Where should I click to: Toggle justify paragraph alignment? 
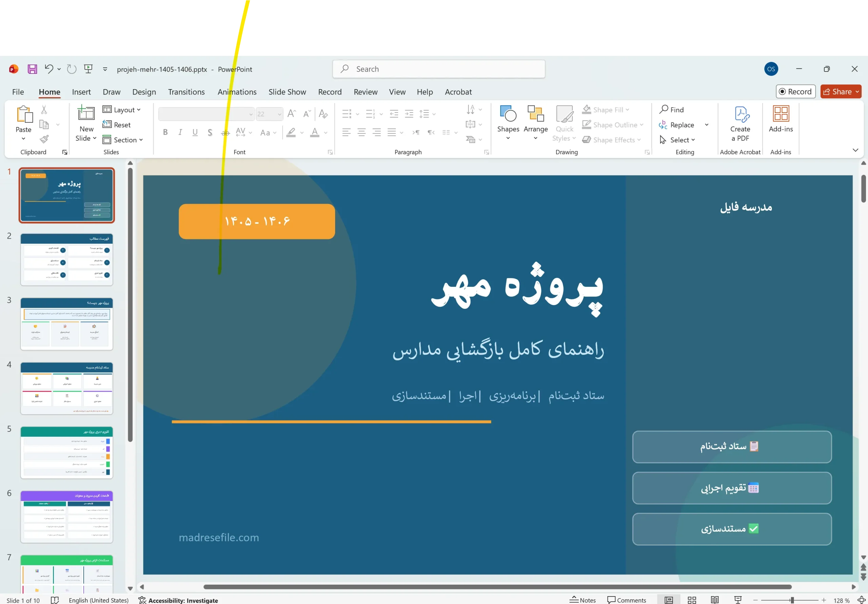tap(392, 132)
